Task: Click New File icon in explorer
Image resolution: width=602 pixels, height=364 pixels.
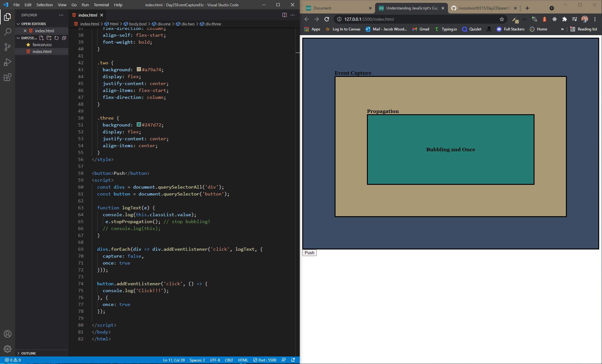Action: pos(42,38)
